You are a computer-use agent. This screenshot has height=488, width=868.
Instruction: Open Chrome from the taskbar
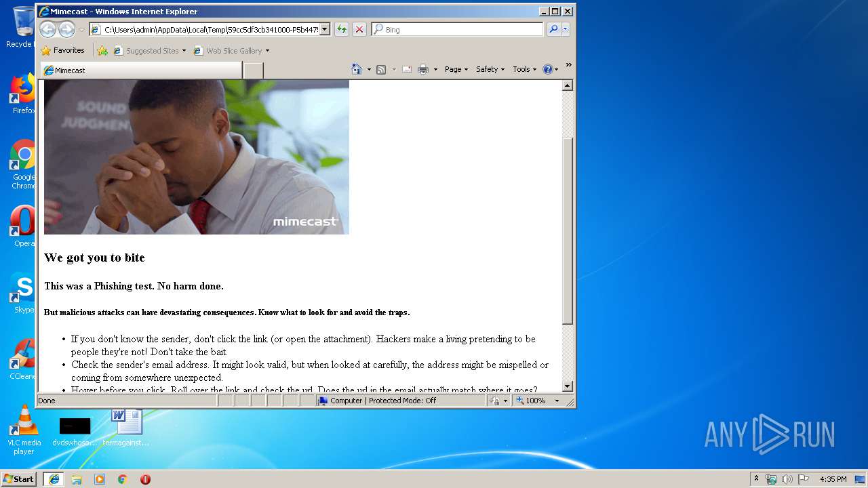123,479
